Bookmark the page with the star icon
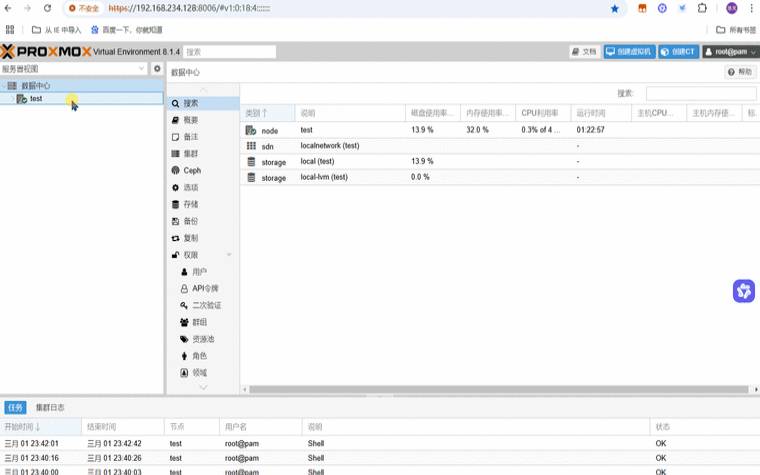This screenshot has width=760, height=475. coord(615,8)
